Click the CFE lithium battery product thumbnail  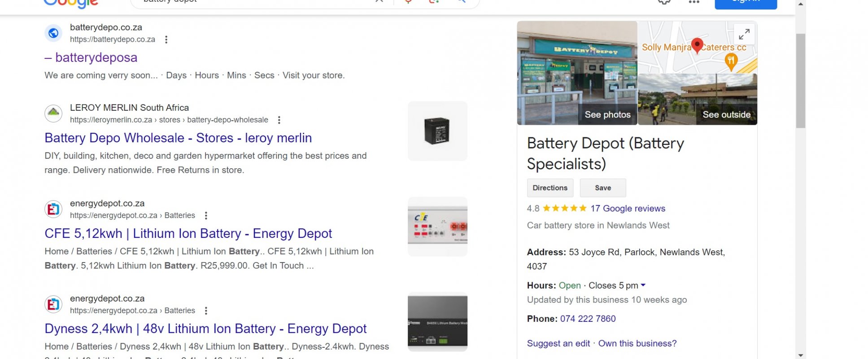pyautogui.click(x=437, y=227)
